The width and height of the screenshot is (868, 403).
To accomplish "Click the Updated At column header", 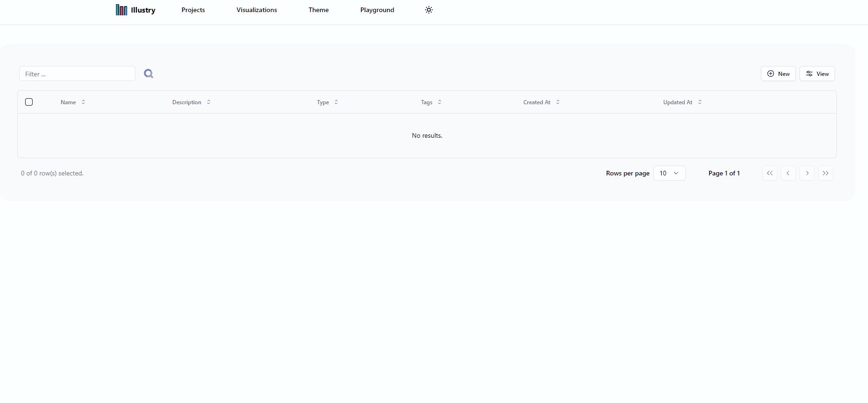I will (x=678, y=102).
